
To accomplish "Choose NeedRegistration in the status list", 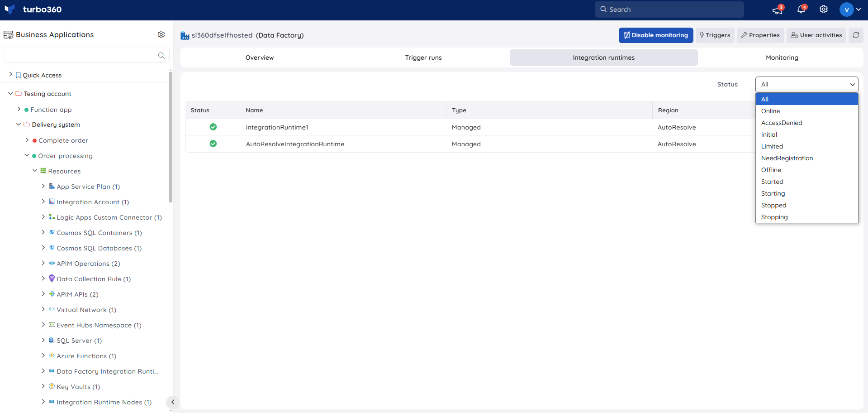I will (x=806, y=158).
